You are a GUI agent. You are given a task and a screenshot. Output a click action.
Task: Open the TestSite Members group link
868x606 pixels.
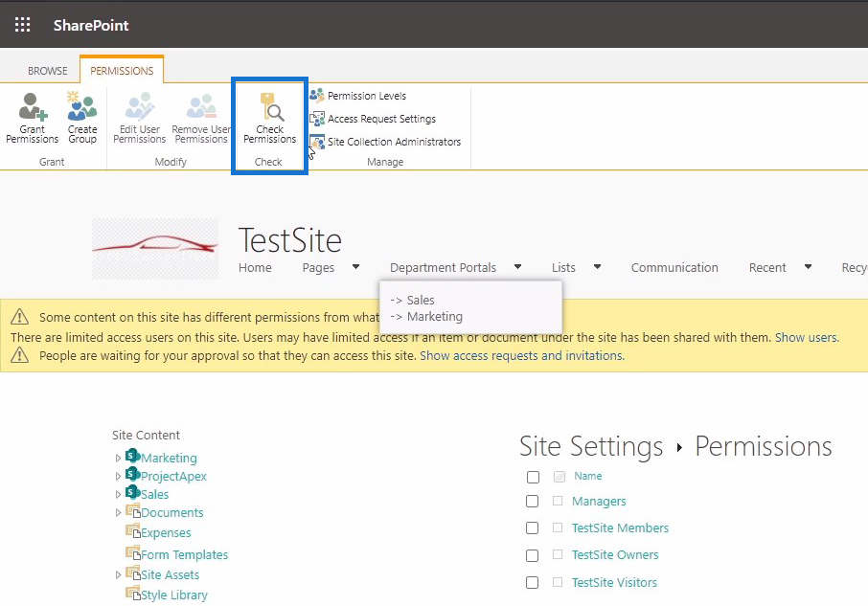point(620,528)
